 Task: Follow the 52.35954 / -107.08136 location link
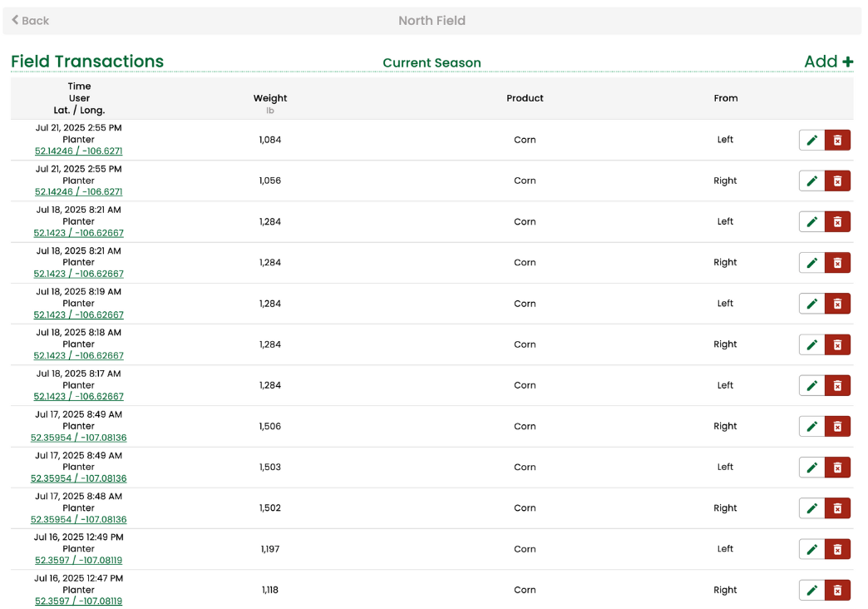pos(78,438)
